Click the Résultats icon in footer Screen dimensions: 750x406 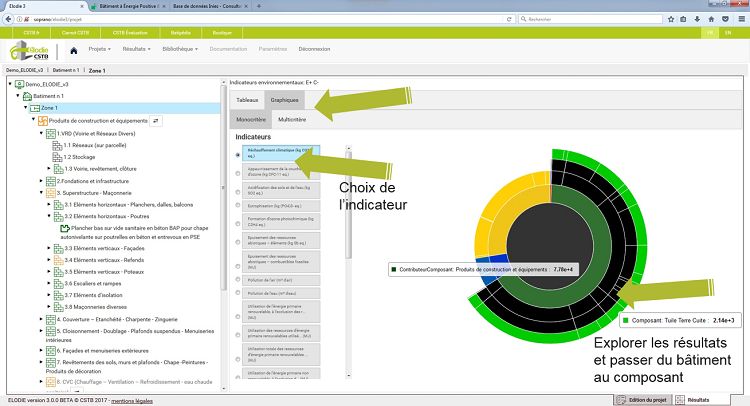tap(680, 400)
